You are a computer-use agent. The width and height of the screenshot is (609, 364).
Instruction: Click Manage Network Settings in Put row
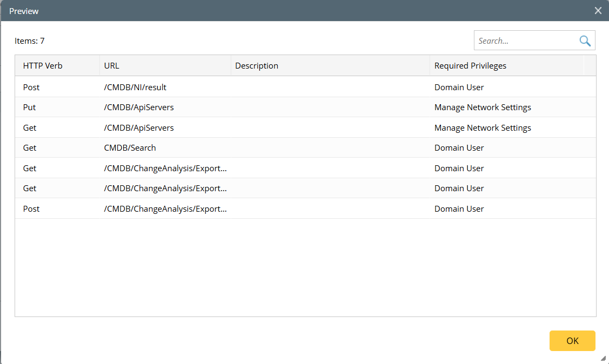tap(483, 107)
